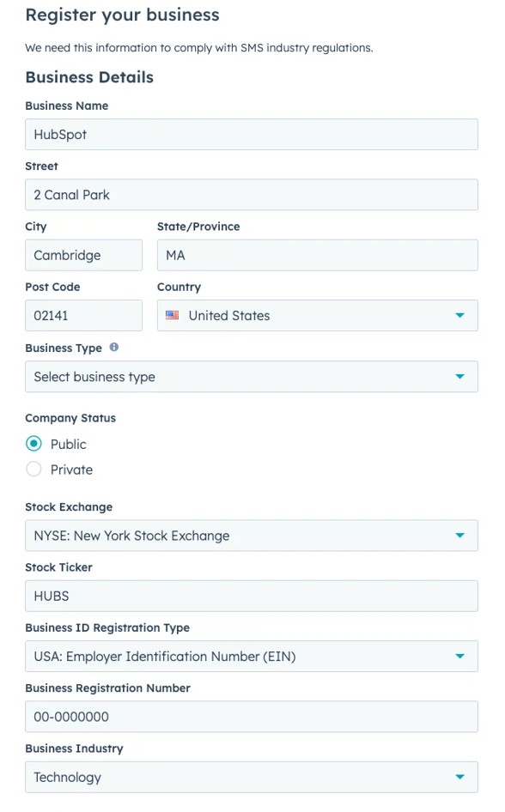Open the NYSE Stock Exchange dropdown
The width and height of the screenshot is (505, 812).
pos(251,536)
